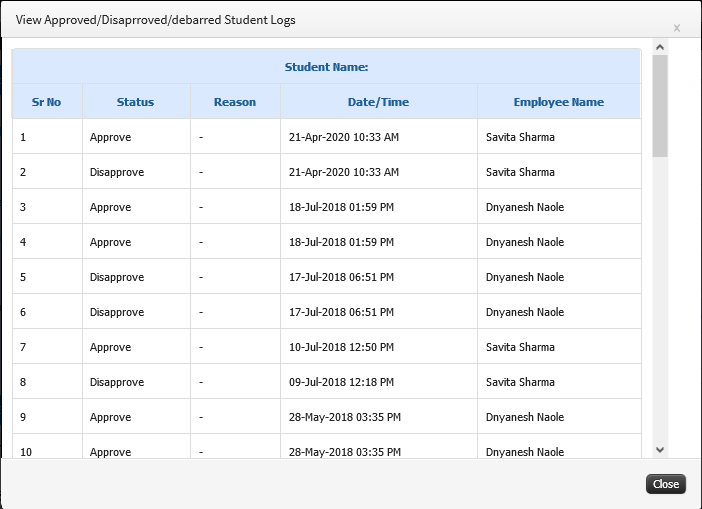Click date 17-Jul-2018 06:51 PM in row 5

(x=341, y=277)
